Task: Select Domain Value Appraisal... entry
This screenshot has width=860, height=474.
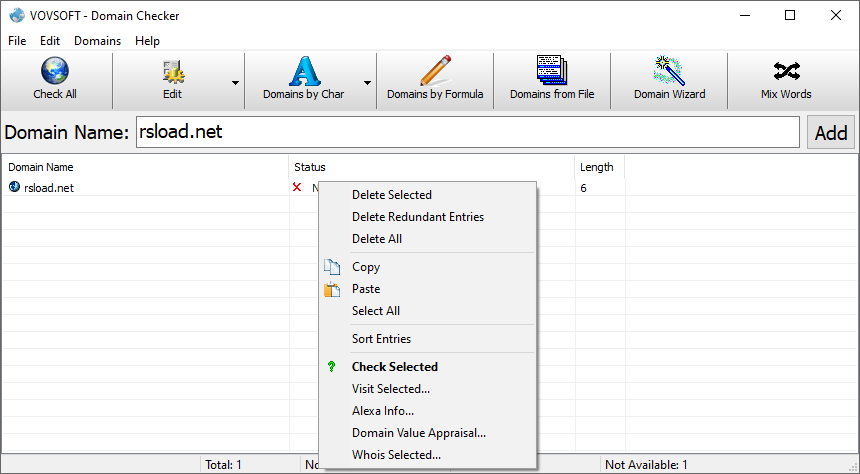Action: pyautogui.click(x=427, y=433)
